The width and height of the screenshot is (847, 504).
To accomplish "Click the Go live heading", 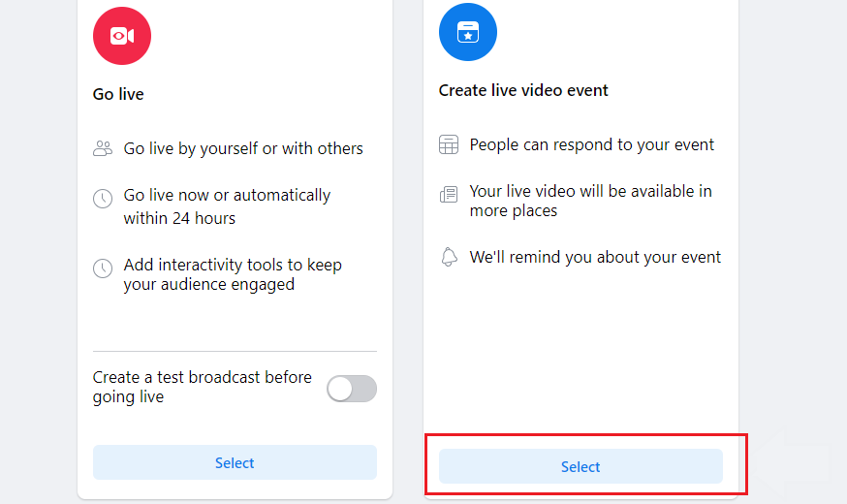I will coord(118,94).
